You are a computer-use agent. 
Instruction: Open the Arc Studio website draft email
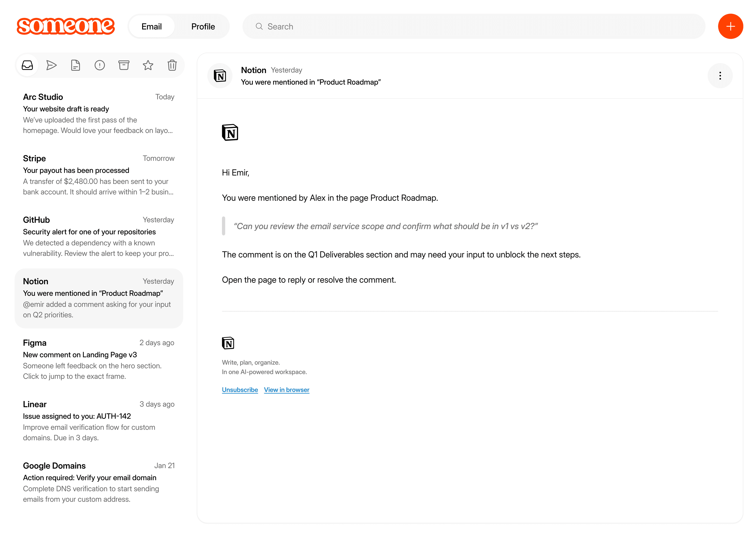pos(99,114)
